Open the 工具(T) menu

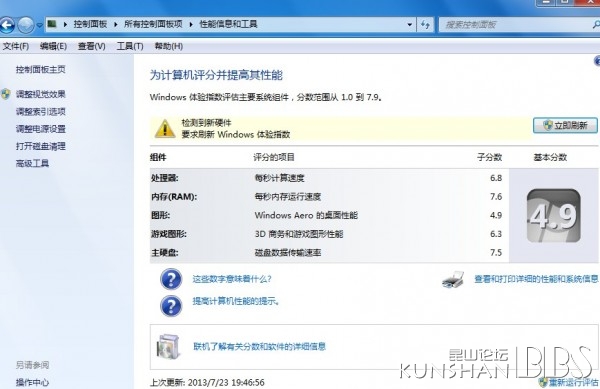[x=130, y=46]
